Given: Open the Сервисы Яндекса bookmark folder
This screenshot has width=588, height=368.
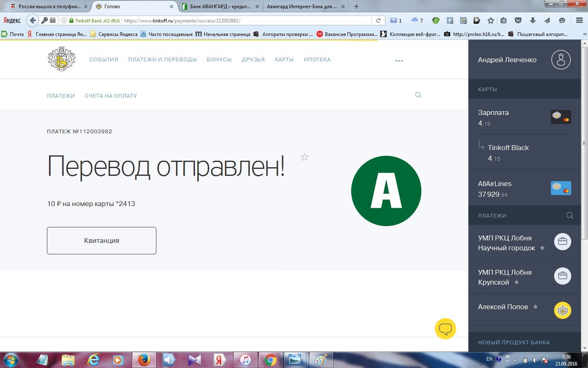Looking at the screenshot, I should click(114, 34).
